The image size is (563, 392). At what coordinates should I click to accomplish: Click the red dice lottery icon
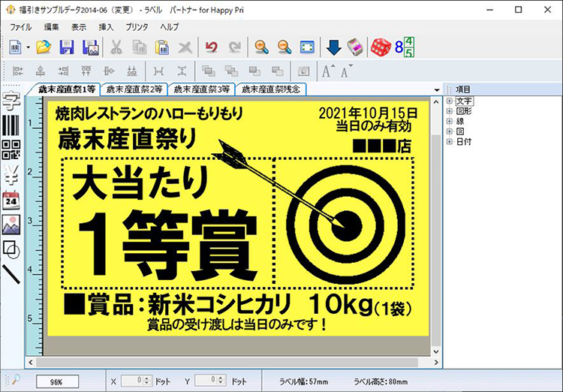tap(381, 47)
